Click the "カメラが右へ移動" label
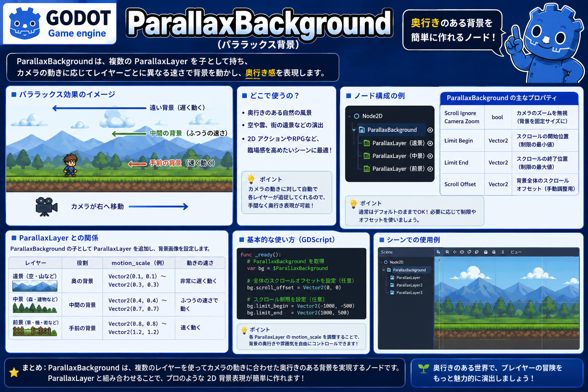The image size is (588, 392). (x=97, y=207)
